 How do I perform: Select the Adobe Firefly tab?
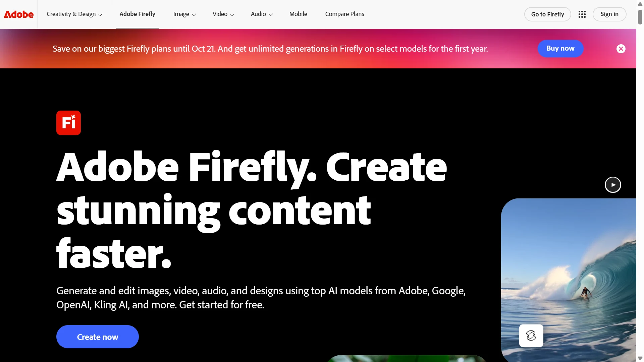pos(137,14)
